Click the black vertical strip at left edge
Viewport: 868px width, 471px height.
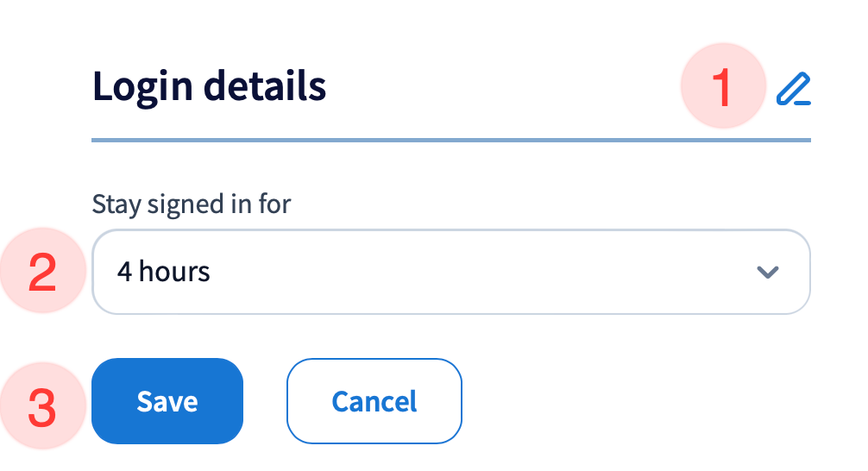click(14, 235)
